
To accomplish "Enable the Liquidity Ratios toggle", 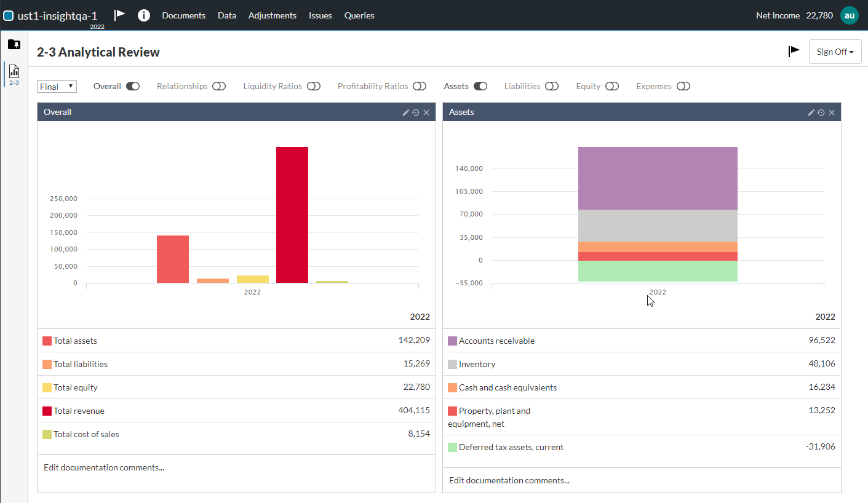I will (x=314, y=86).
